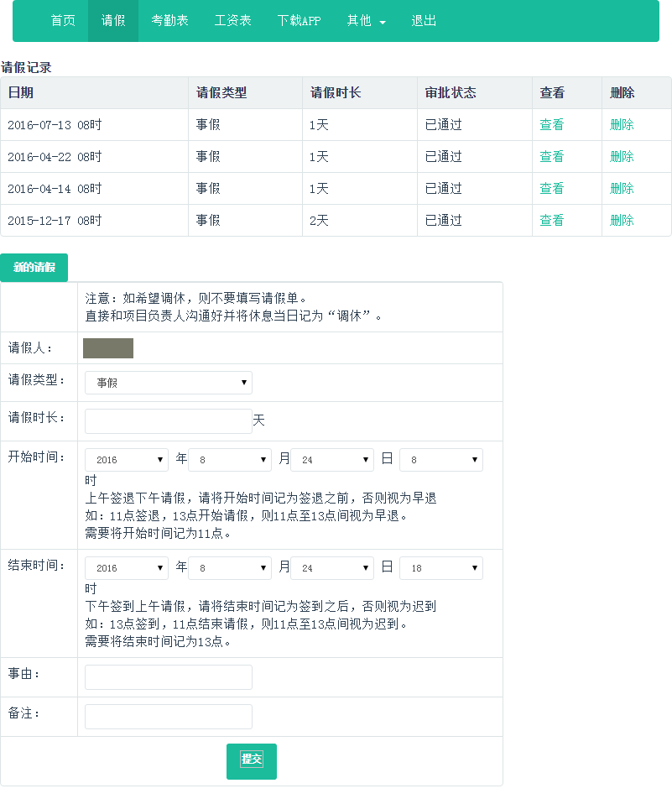Open the start time day dropdown showing 24
Image resolution: width=672 pixels, height=804 pixels.
[332, 460]
